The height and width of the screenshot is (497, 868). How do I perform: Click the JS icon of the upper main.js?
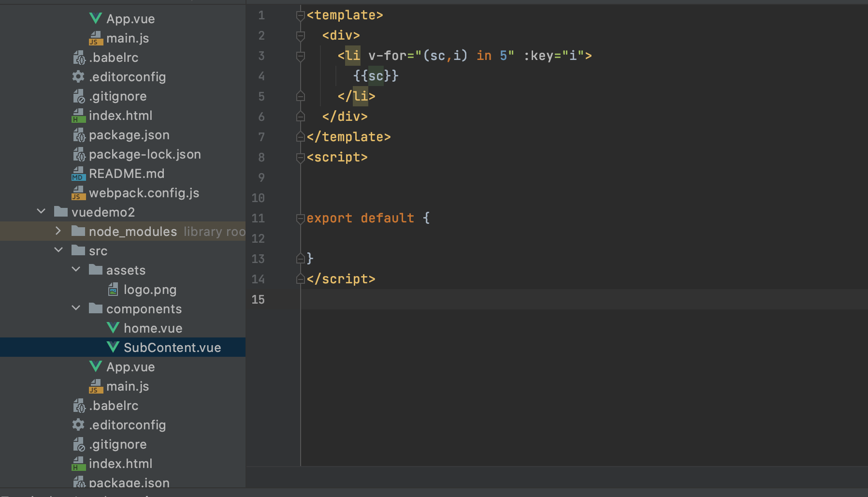pos(96,38)
